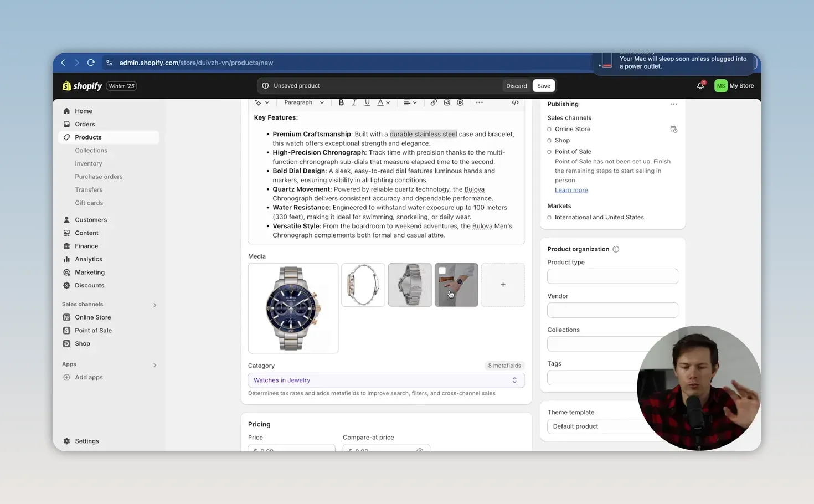Open the AI generate text magic menu
The width and height of the screenshot is (814, 504).
pyautogui.click(x=262, y=102)
